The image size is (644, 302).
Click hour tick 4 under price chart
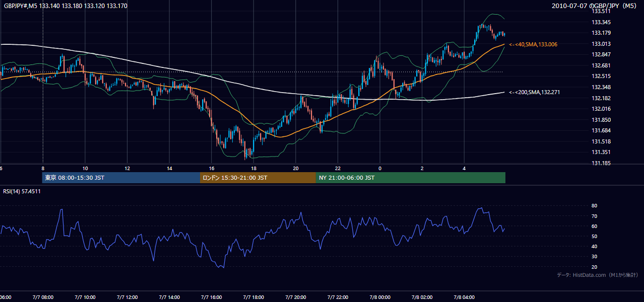(464, 169)
